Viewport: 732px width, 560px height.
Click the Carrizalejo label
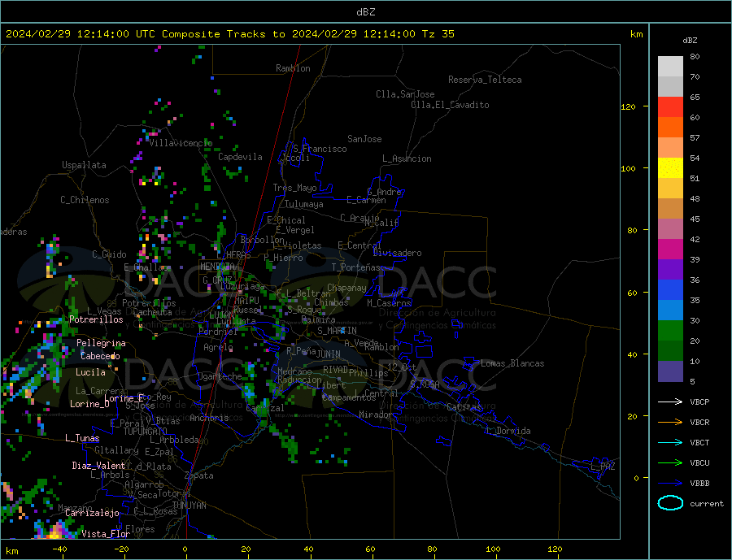click(92, 513)
